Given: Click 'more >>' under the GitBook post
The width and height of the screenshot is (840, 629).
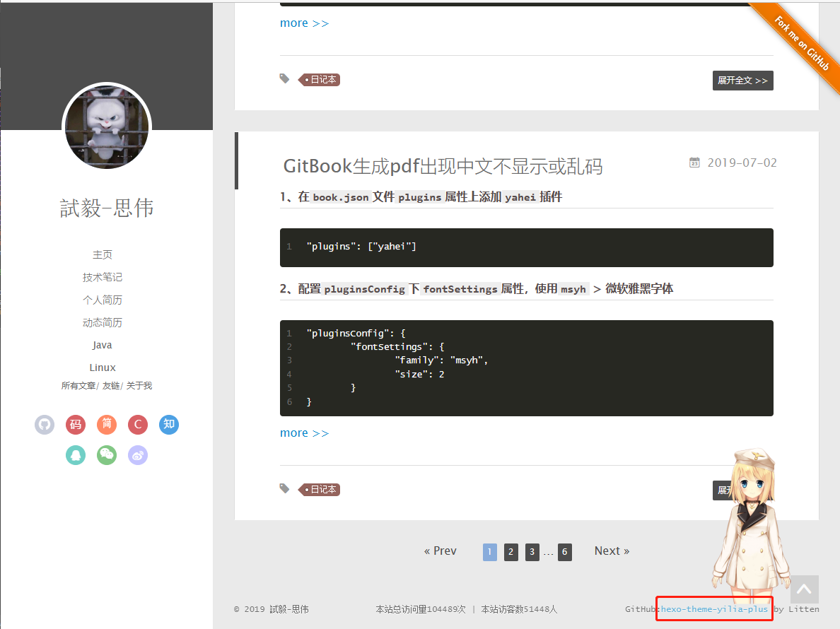Looking at the screenshot, I should pyautogui.click(x=304, y=433).
